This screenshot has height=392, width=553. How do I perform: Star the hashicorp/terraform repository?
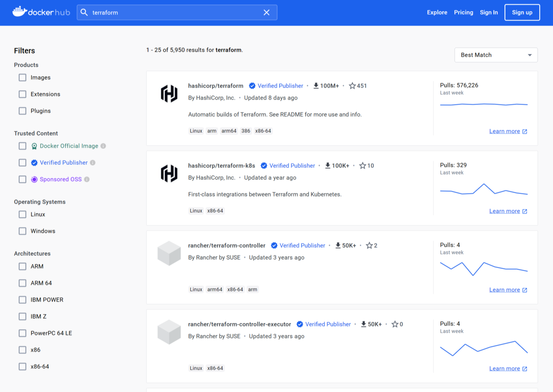[353, 86]
